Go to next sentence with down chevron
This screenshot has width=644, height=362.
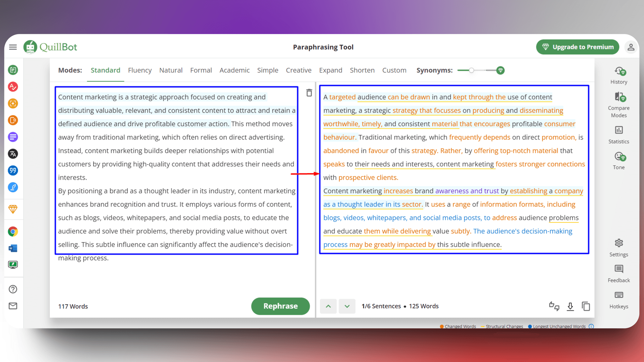pos(347,306)
